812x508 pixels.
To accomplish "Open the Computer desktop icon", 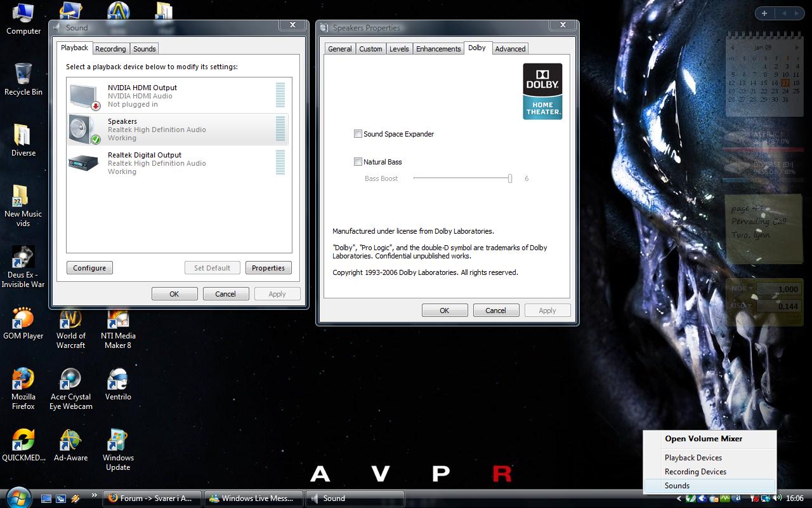I will point(23,19).
